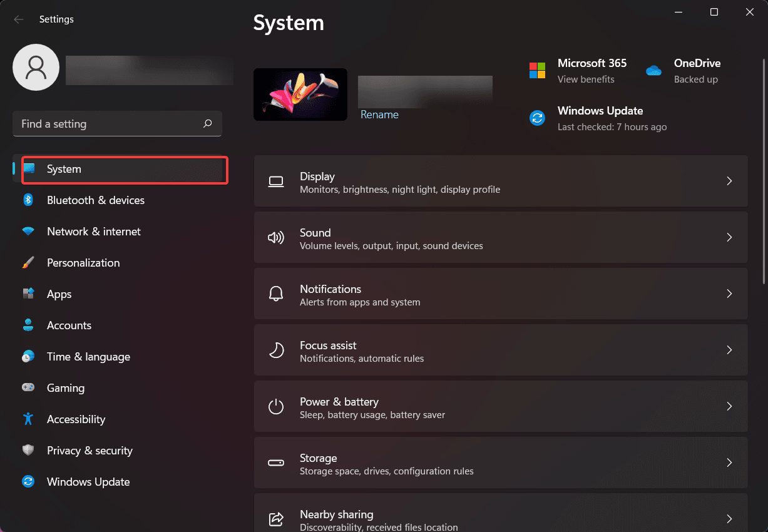This screenshot has height=532, width=768.
Task: Click the Find a setting field
Action: click(106, 124)
